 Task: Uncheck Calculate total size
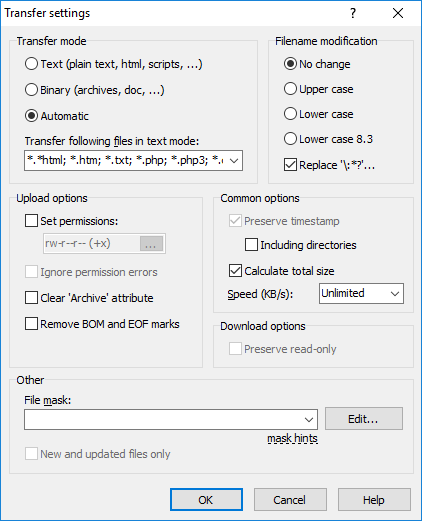pyautogui.click(x=235, y=271)
